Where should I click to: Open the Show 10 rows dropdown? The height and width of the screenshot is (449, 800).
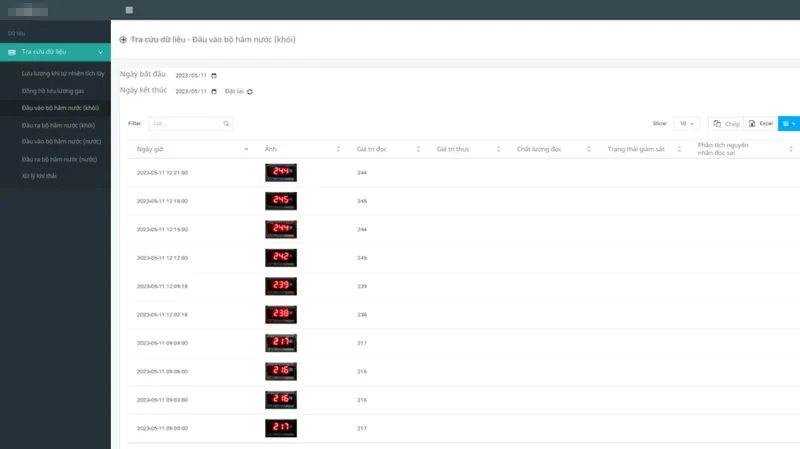pos(686,123)
